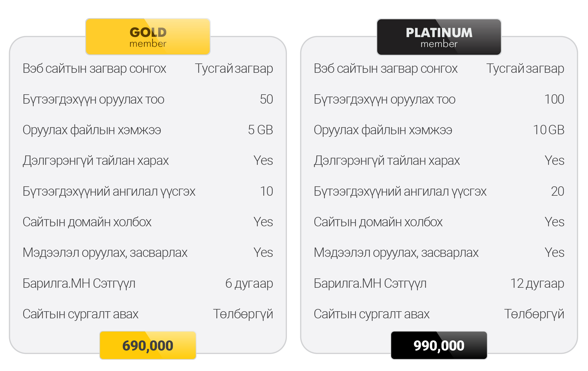Click "Барилга.МН Сэтгүүл" in the Platinum plan
588x371 pixels.
tap(370, 283)
